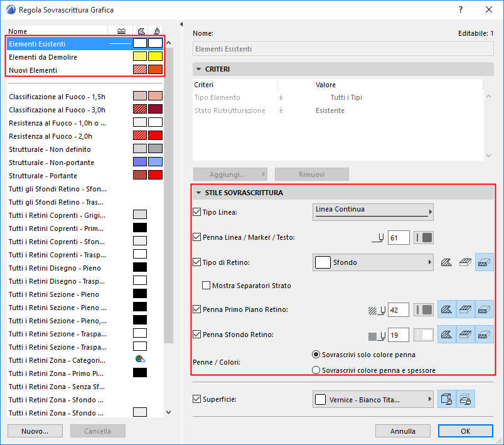The width and height of the screenshot is (504, 445).
Task: Click the pen number field showing 19
Action: tap(399, 335)
